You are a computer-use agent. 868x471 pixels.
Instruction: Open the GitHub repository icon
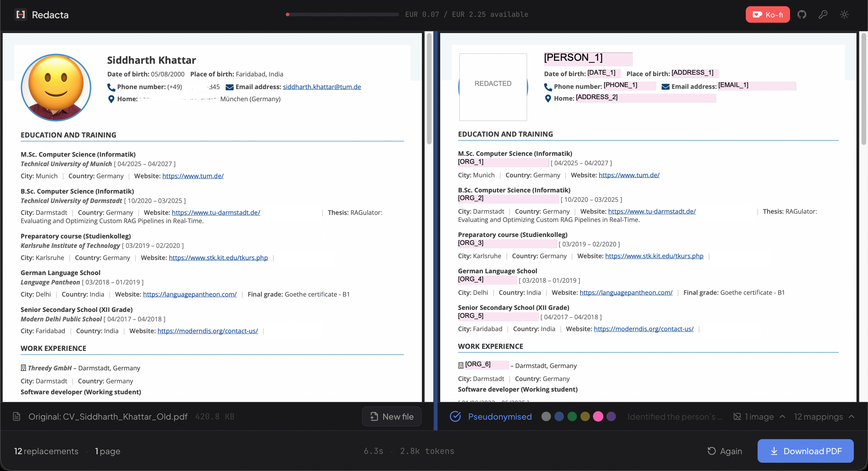point(802,14)
